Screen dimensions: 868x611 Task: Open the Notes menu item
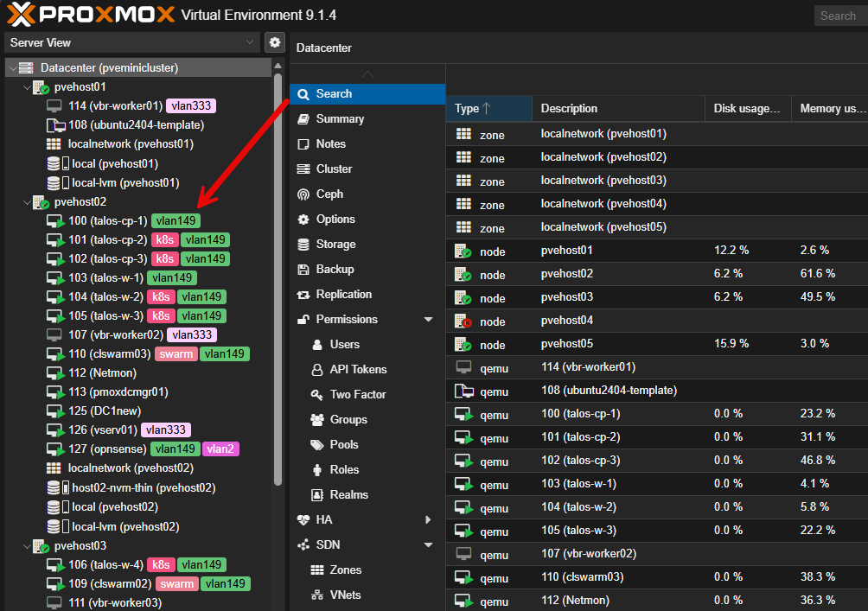pyautogui.click(x=367, y=144)
